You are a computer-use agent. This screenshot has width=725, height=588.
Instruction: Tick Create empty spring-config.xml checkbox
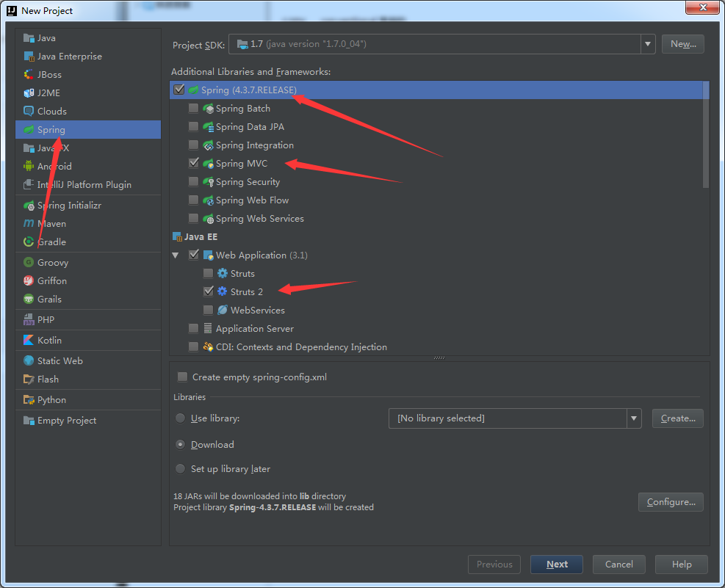(182, 377)
